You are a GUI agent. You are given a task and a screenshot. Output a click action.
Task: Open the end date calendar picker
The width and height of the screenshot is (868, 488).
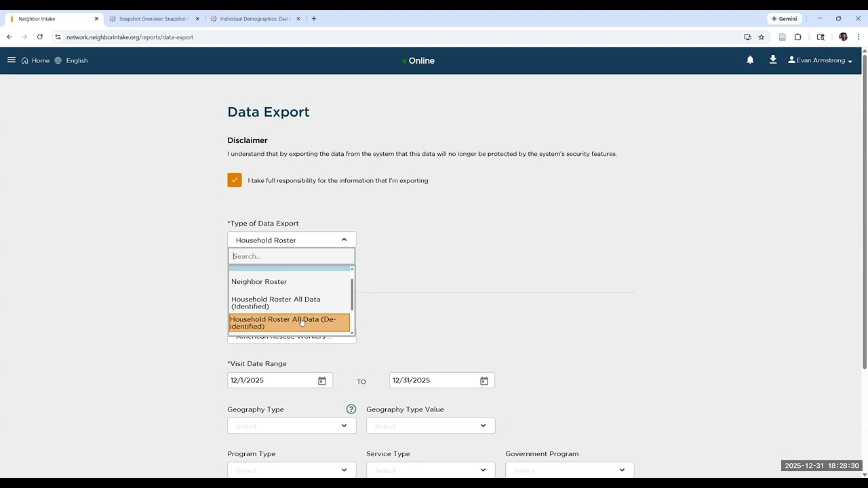[x=484, y=381]
